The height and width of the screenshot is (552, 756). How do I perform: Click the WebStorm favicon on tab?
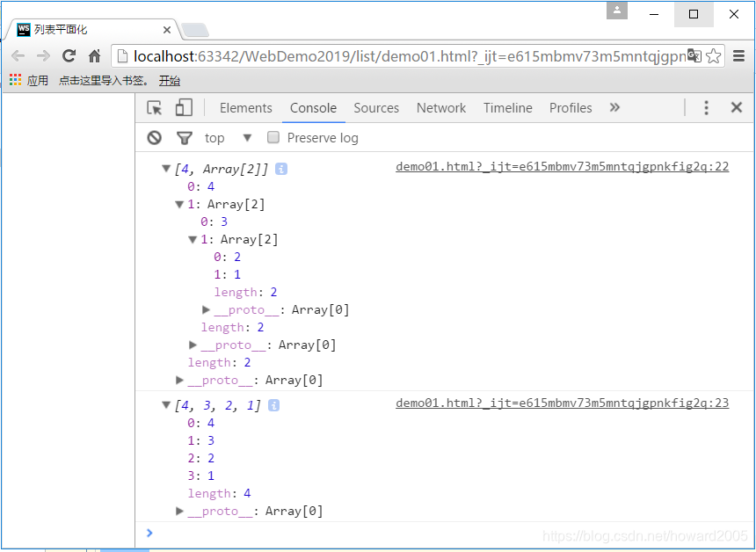pos(24,29)
